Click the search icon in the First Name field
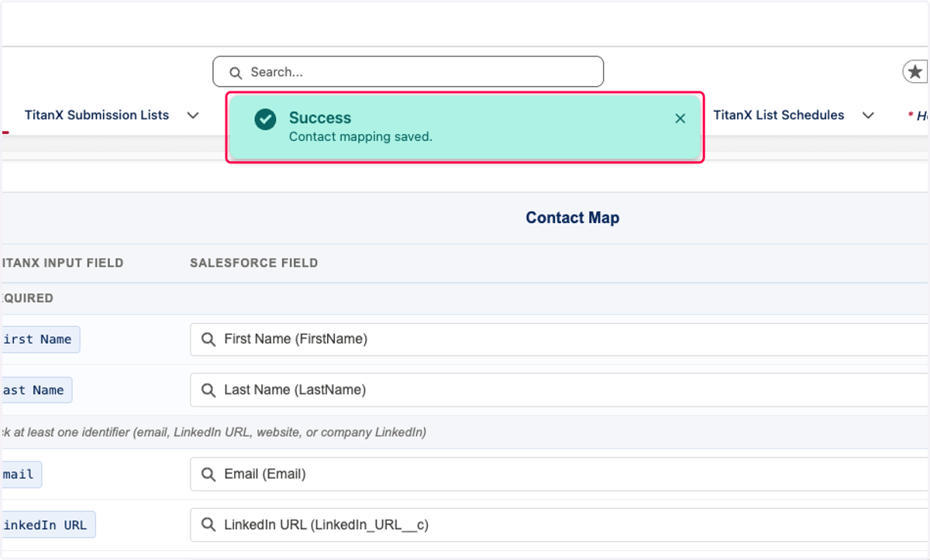This screenshot has width=930, height=560. click(208, 339)
